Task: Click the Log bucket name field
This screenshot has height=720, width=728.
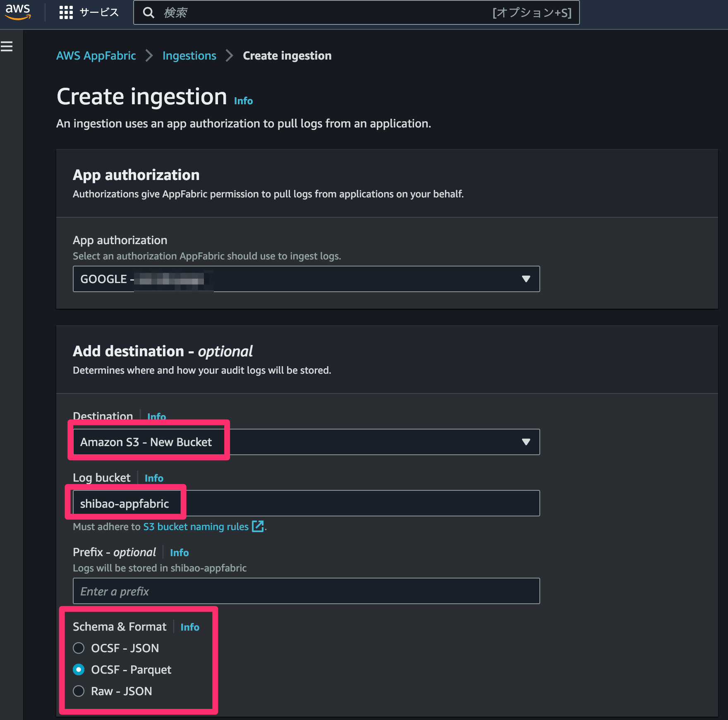Action: click(x=307, y=503)
